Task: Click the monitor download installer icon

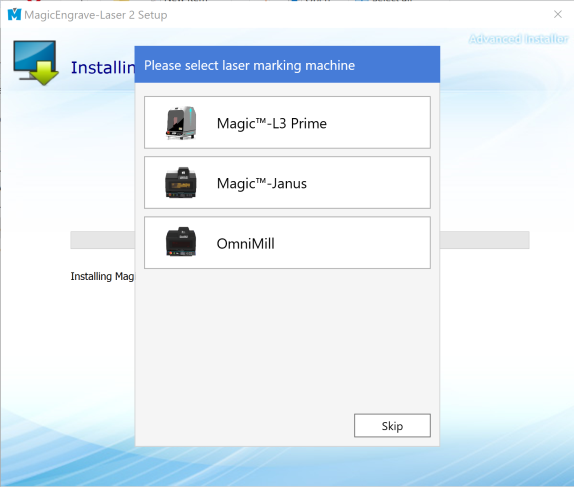Action: point(36,63)
